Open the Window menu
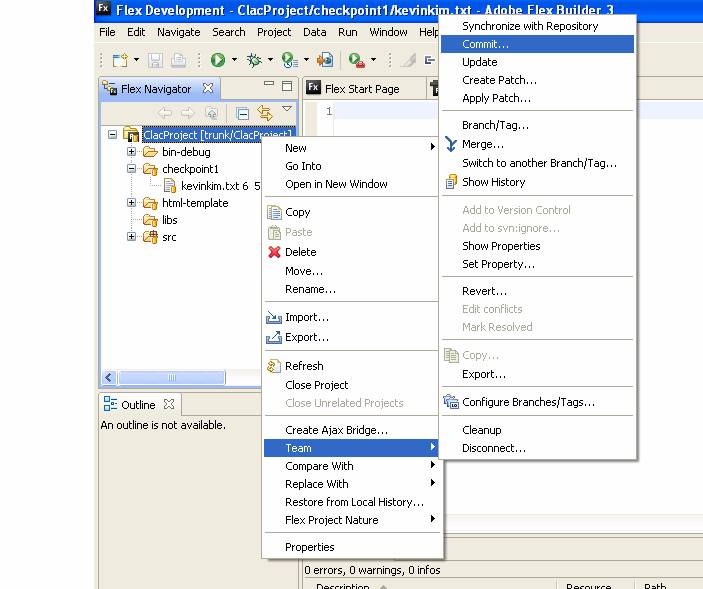703x589 pixels. (x=388, y=32)
